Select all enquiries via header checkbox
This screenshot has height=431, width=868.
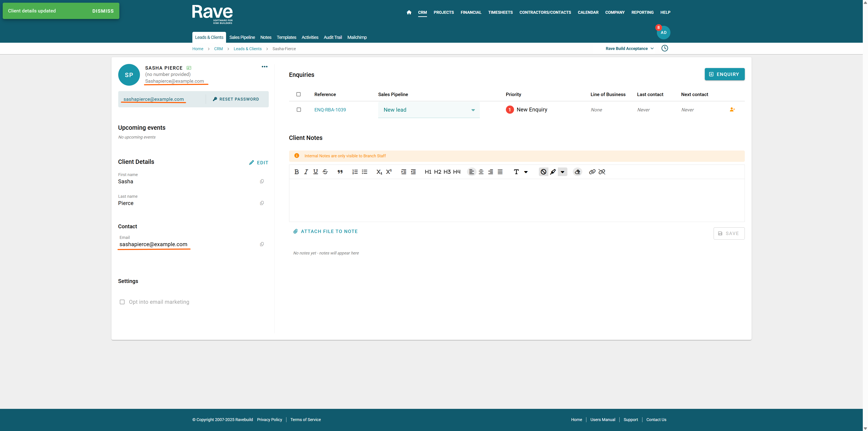pyautogui.click(x=298, y=94)
